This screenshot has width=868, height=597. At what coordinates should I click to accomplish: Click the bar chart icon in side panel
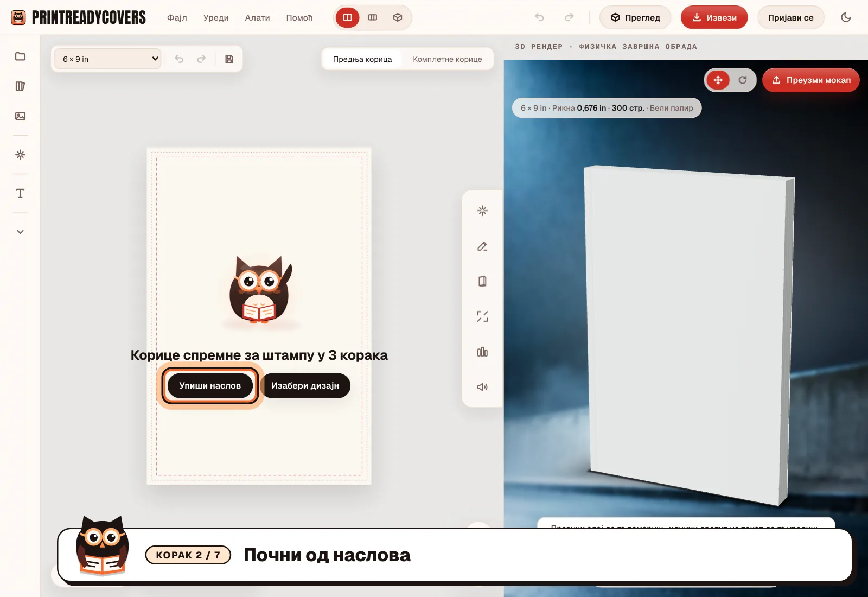pos(482,352)
